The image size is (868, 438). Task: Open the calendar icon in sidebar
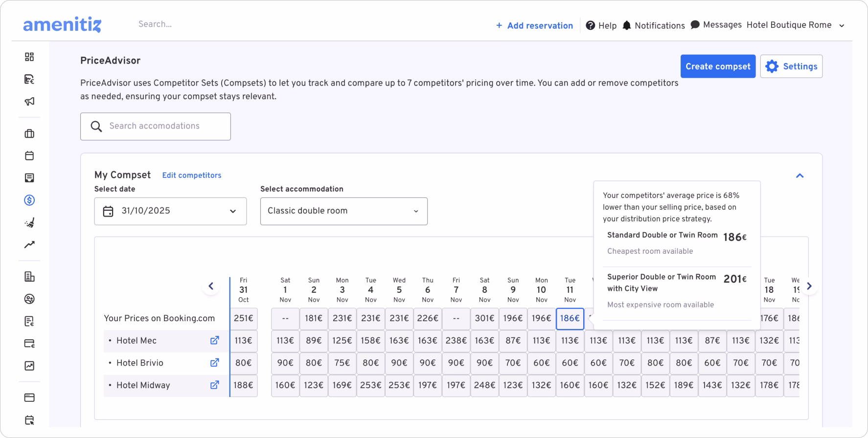tap(29, 155)
